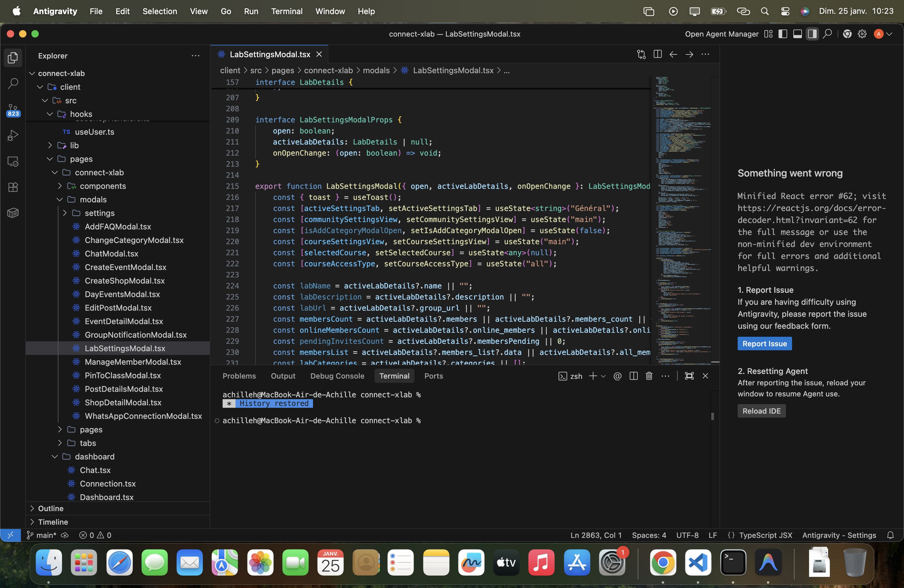Screen dimensions: 904x588
Task: Toggle the bottom panel visibility
Action: (797, 34)
